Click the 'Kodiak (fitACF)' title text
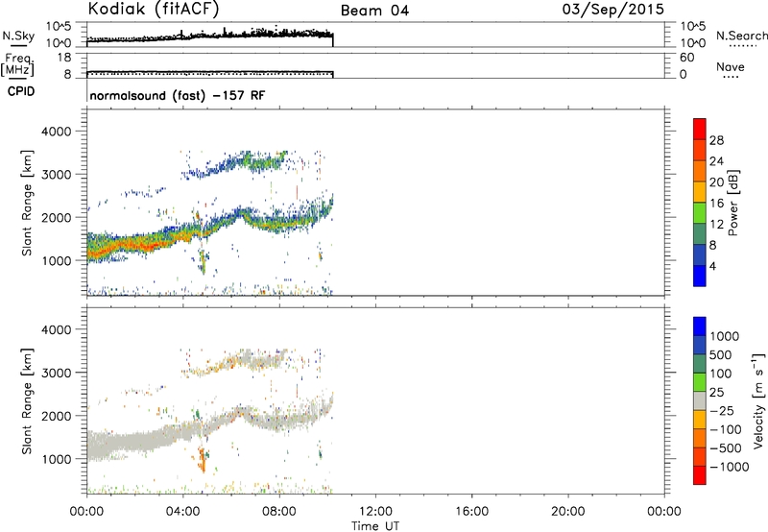 154,10
